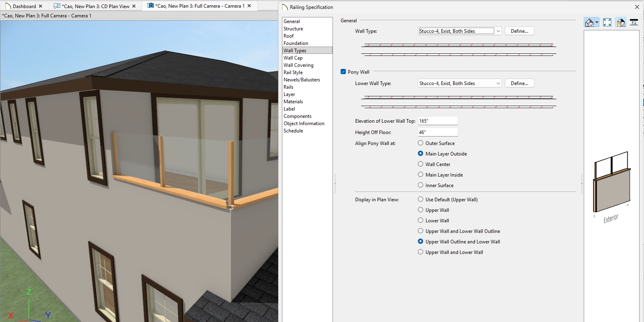Click the plan view refresh preview icon
The width and height of the screenshot is (644, 322).
[x=634, y=23]
